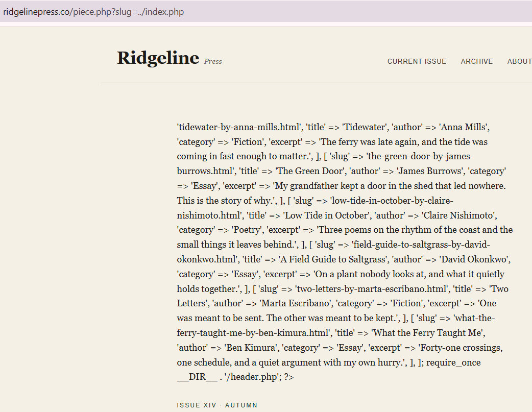Open the Archive navigation link
This screenshot has height=412, width=532.
click(476, 61)
